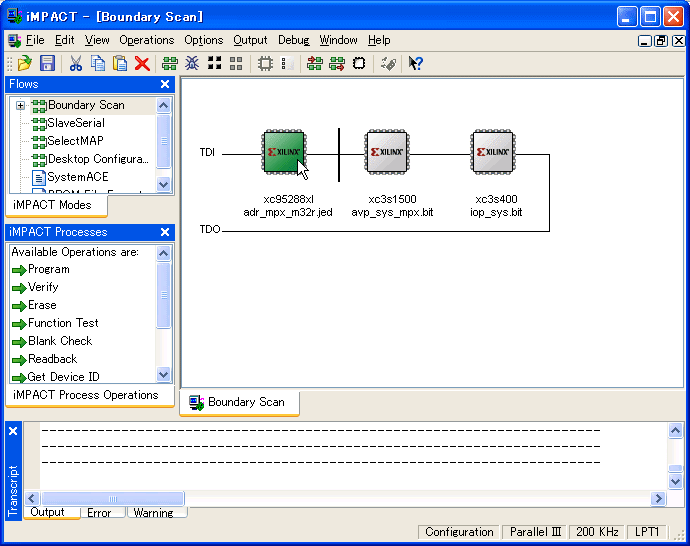Switch to the Warning transcript tab
Screen dimensions: 690x546
(153, 513)
